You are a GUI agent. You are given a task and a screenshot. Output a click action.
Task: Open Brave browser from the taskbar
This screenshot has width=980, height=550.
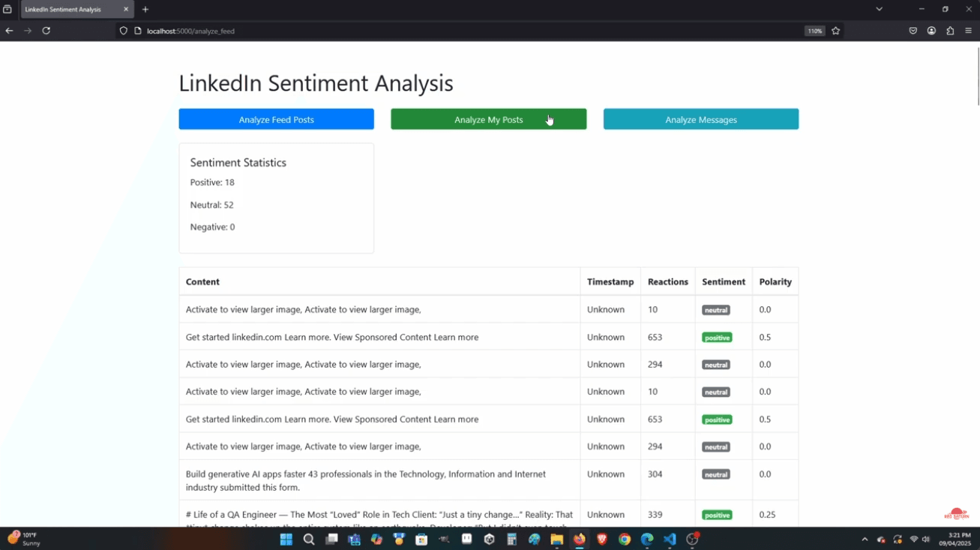(x=601, y=539)
